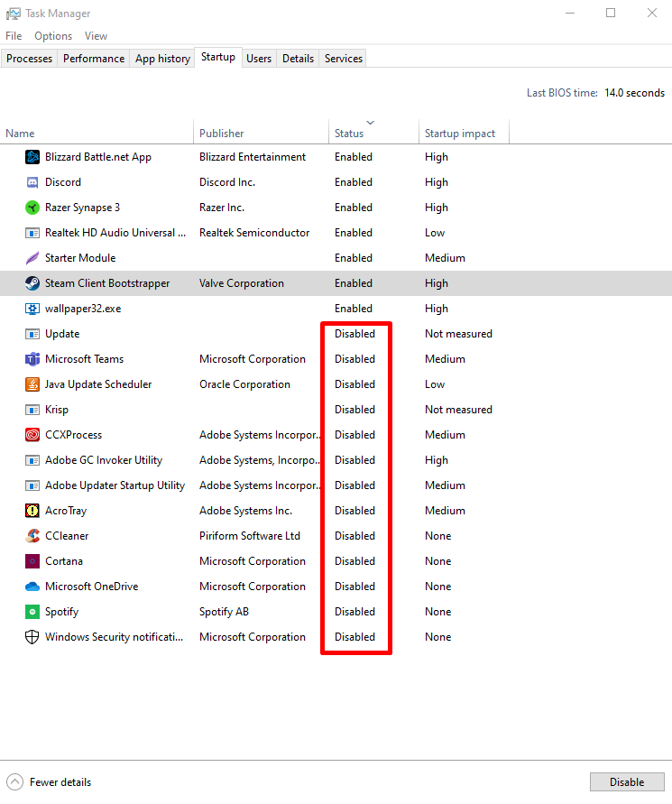Select the 'Piriform Software Ltd' publisher cell
The height and width of the screenshot is (804, 672).
(250, 536)
